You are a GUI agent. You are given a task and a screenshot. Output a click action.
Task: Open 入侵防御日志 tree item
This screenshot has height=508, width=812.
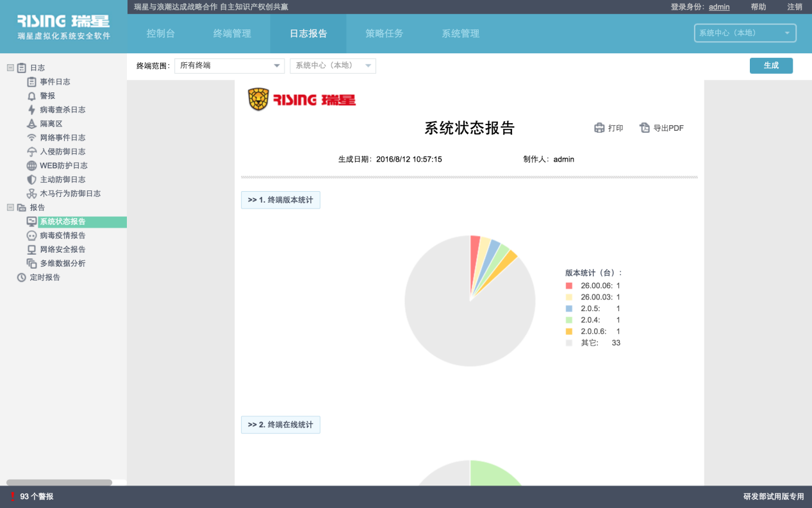click(63, 151)
